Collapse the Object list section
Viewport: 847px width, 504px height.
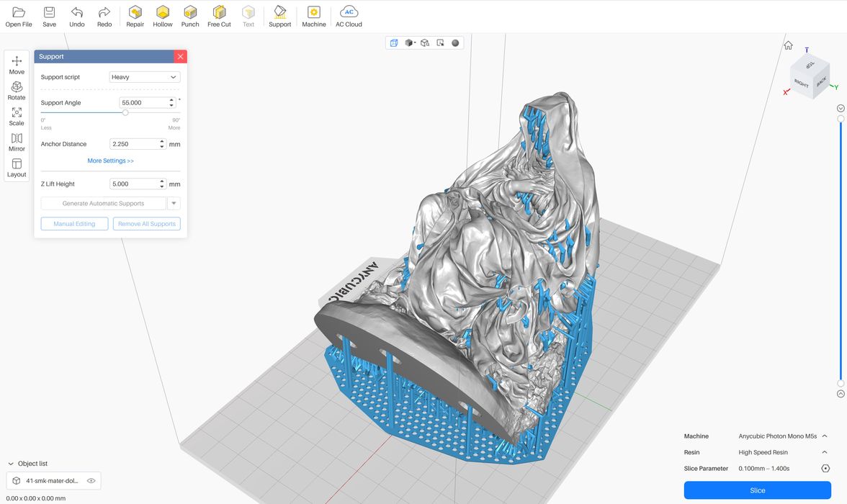coord(10,464)
